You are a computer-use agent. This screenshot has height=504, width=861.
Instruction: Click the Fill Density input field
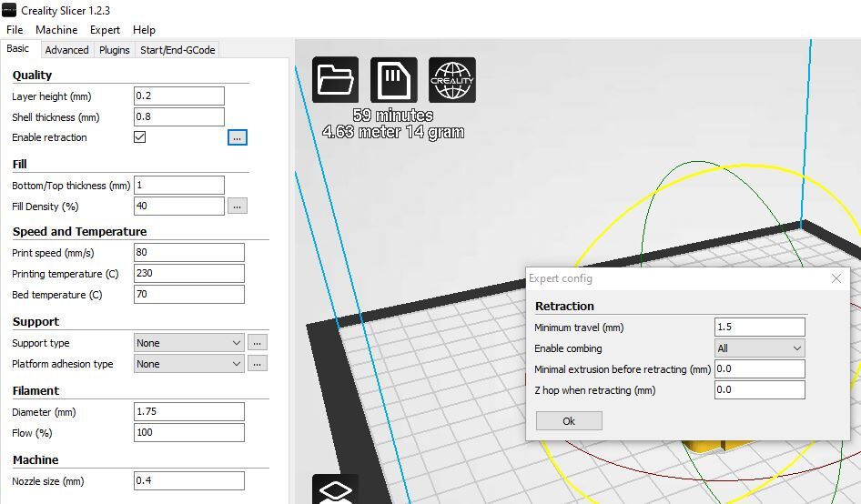tap(179, 206)
